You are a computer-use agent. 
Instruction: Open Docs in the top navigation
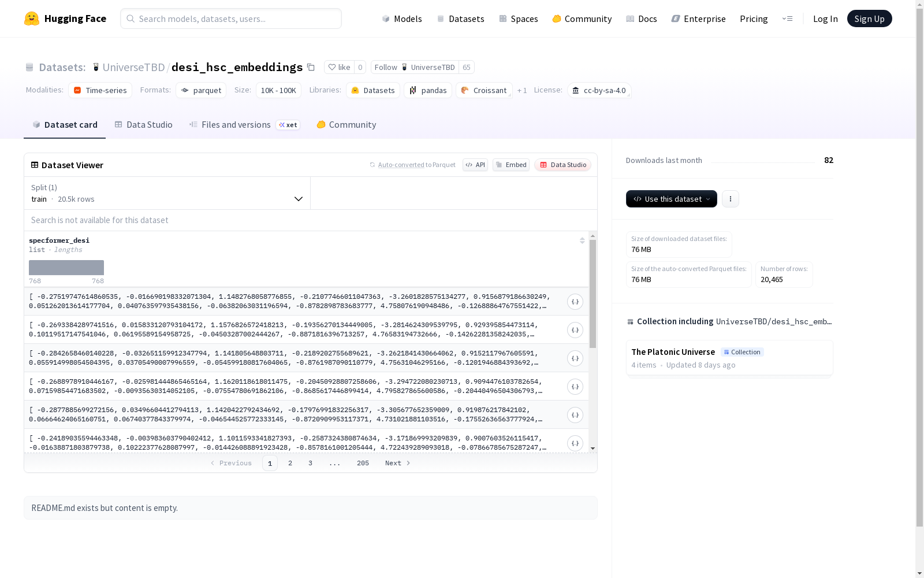(642, 18)
